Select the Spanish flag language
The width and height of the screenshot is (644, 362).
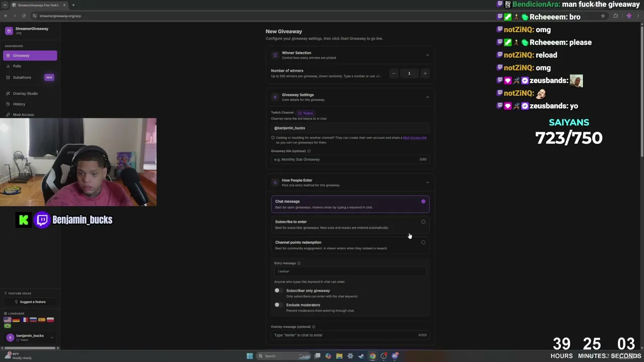pos(42,320)
